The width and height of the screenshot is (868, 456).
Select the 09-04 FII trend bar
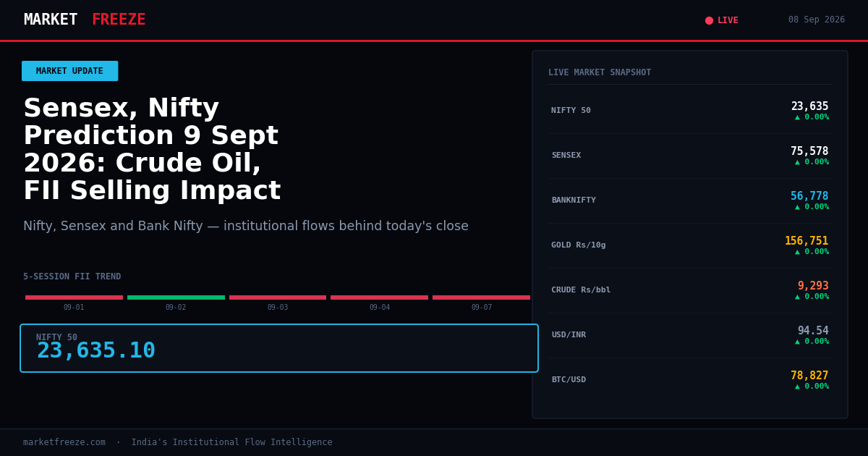tap(380, 297)
